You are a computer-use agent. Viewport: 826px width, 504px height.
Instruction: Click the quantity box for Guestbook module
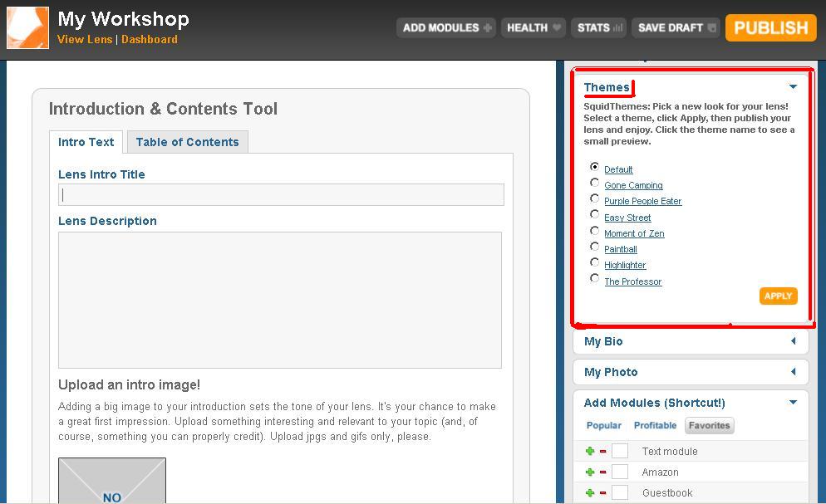tap(620, 492)
